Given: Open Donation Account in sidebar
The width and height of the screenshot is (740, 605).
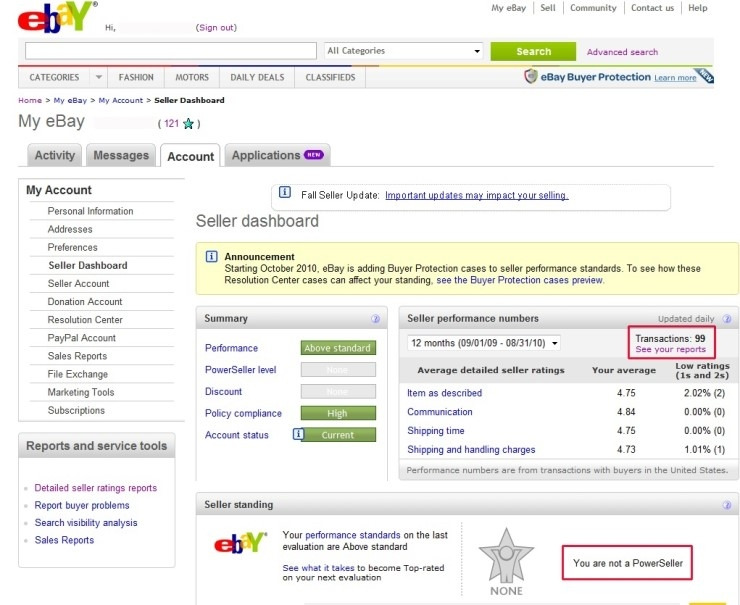Looking at the screenshot, I should click(x=85, y=302).
